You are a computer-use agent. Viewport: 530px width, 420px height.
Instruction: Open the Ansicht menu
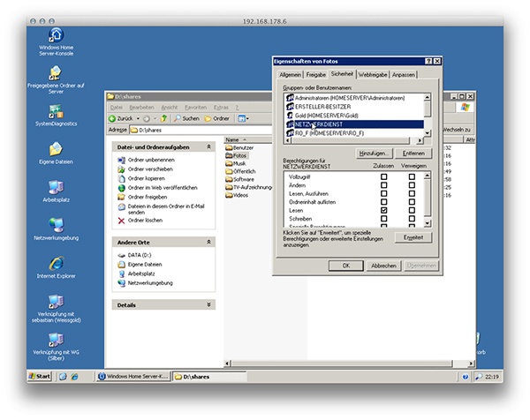pos(170,107)
